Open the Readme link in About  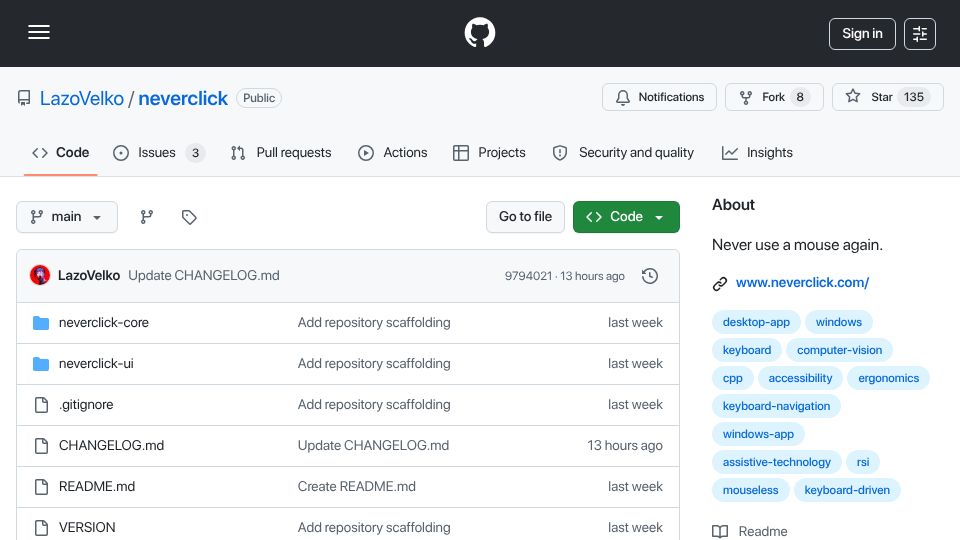750,531
